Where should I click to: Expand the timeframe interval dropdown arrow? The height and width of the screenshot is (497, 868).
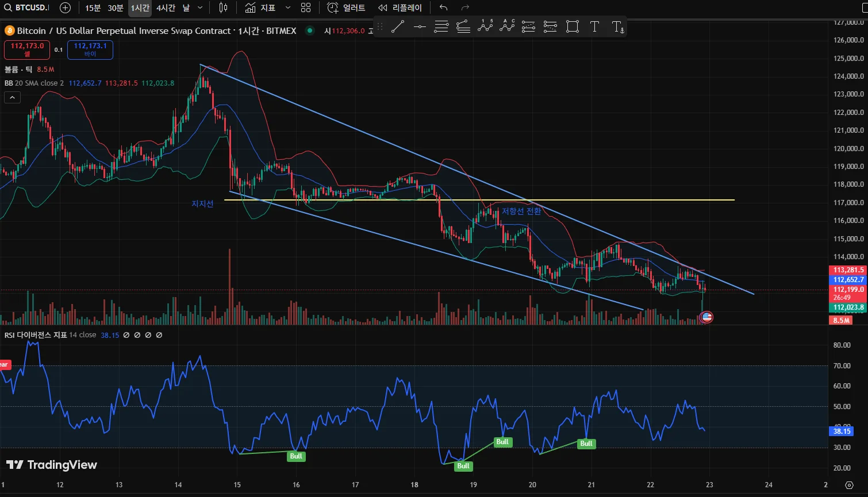pyautogui.click(x=200, y=7)
